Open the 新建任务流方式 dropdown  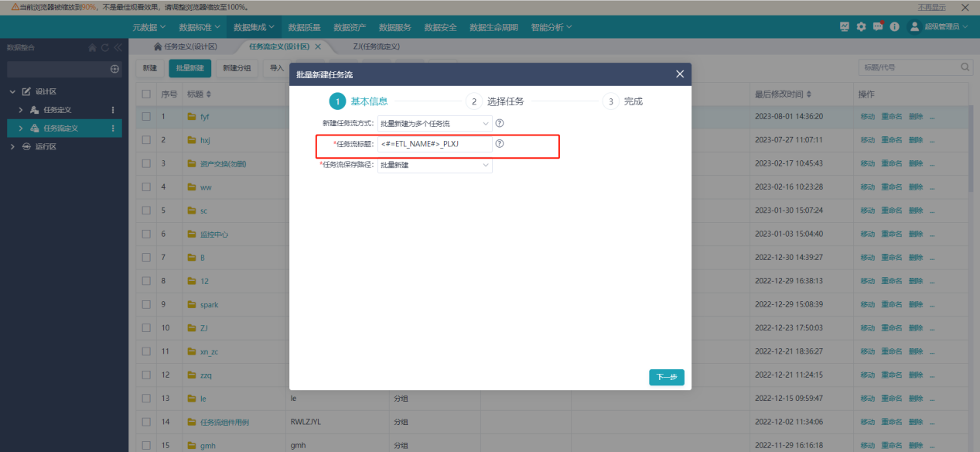[x=434, y=123]
